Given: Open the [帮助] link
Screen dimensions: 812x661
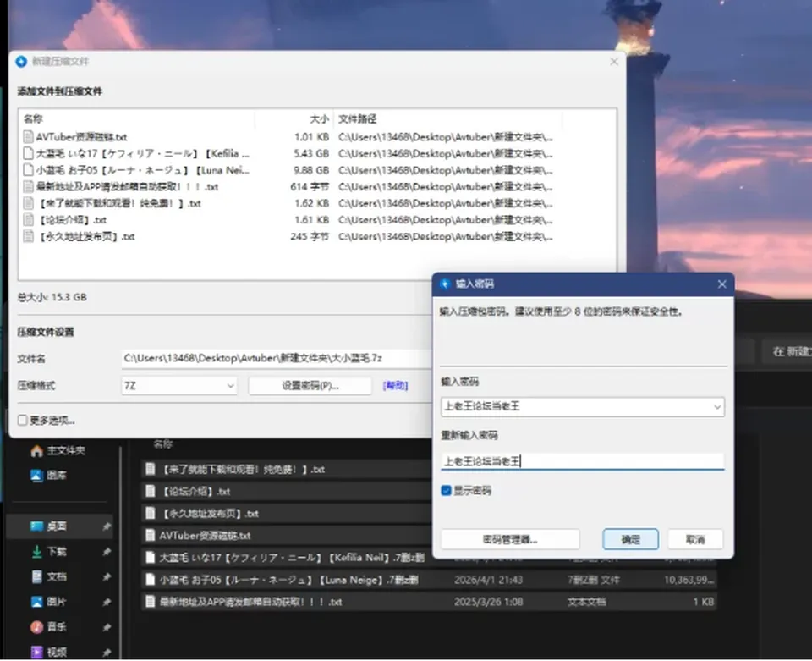Looking at the screenshot, I should pos(395,385).
